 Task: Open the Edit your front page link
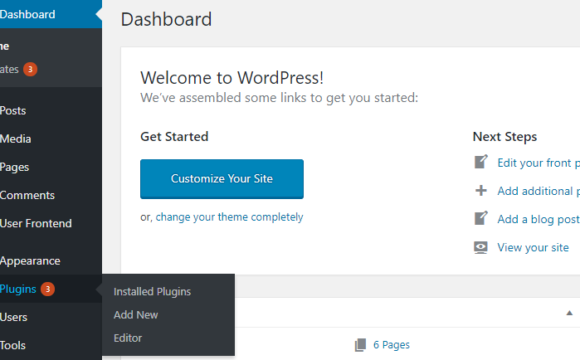tap(538, 163)
